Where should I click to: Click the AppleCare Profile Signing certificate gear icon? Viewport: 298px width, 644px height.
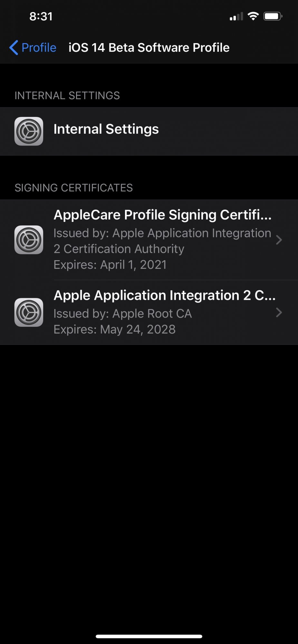29,240
